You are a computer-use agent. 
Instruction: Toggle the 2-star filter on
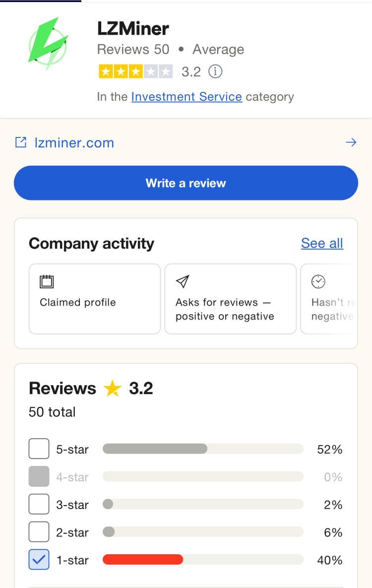coord(39,532)
